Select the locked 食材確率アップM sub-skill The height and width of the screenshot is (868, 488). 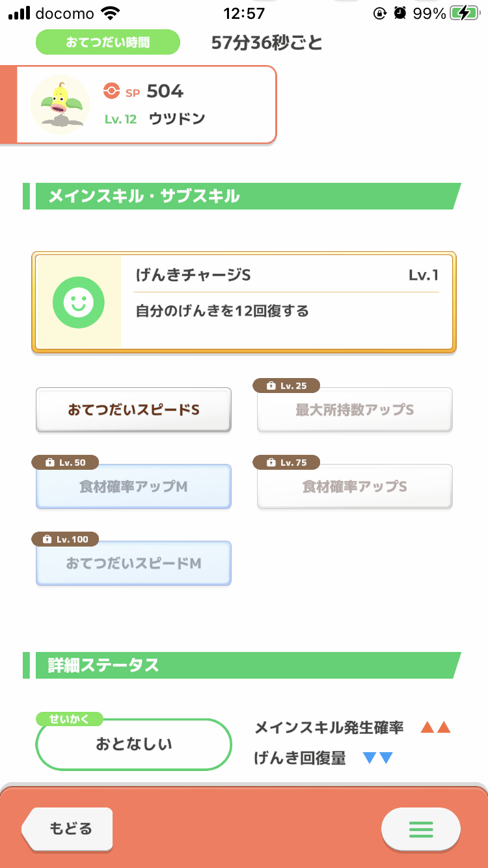tap(133, 487)
